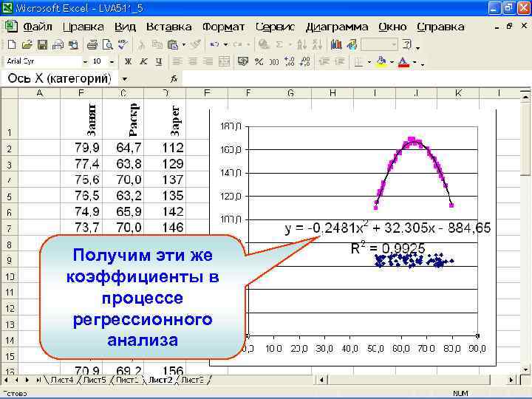Open the font size dropdown
Image resolution: width=532 pixels, height=399 pixels.
point(112,62)
